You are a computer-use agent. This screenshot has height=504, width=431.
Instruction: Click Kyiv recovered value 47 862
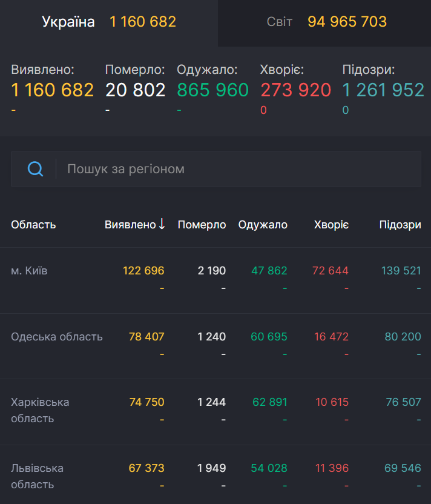pyautogui.click(x=269, y=271)
